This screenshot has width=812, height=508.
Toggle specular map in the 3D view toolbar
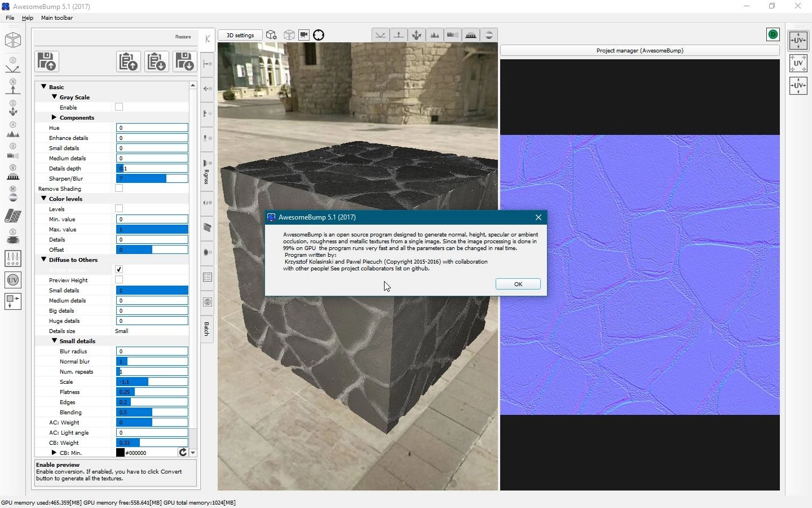(417, 35)
